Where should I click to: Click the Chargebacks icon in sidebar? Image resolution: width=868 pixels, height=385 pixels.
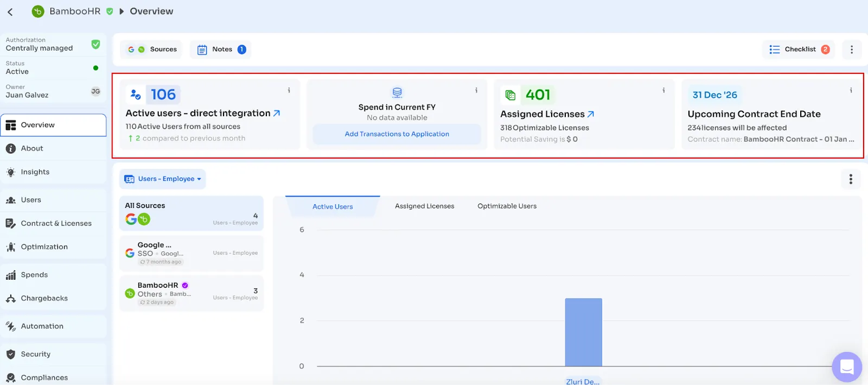coord(11,299)
